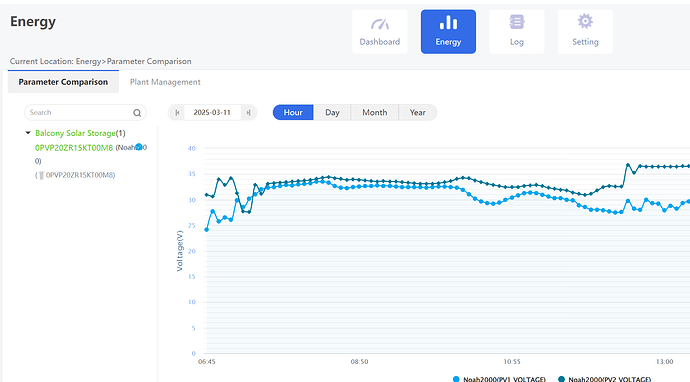Click the gray datalogger icon before 0PVP20ZR15KT00M8
Image resolution: width=690 pixels, height=382 pixels.
point(41,175)
